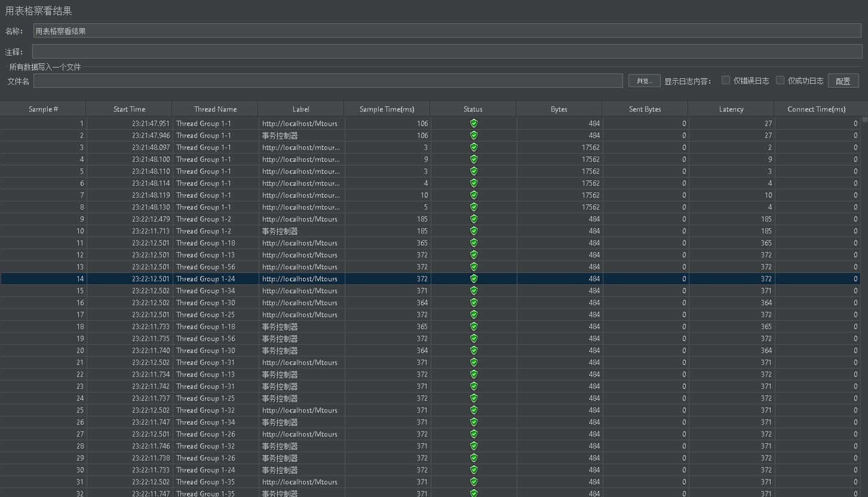The height and width of the screenshot is (497, 868).
Task: Select the status icon for sample 13
Action: click(474, 267)
